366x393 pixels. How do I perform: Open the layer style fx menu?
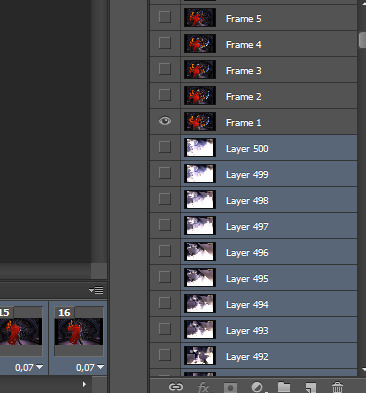tap(203, 387)
